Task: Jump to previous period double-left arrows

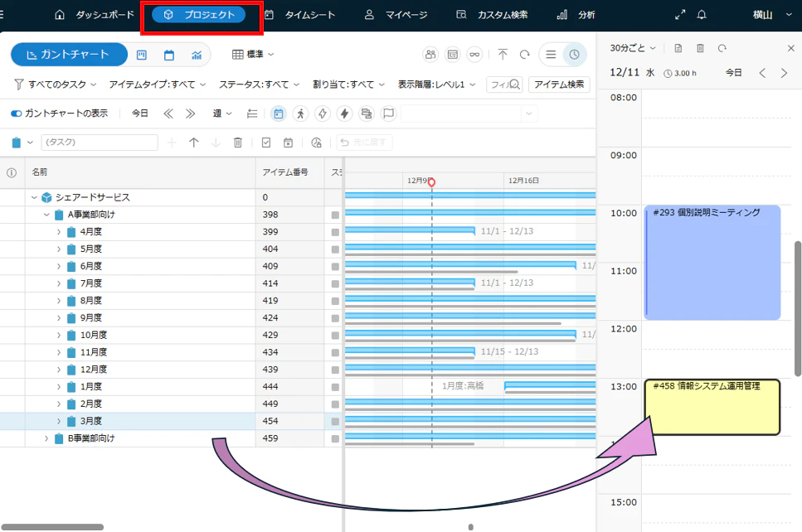Action: [x=168, y=114]
